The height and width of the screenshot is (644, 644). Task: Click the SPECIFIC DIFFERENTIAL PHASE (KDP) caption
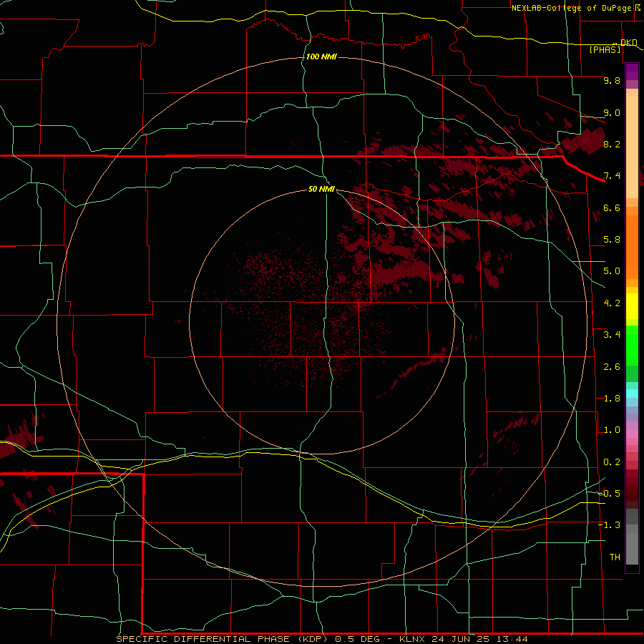click(222, 639)
